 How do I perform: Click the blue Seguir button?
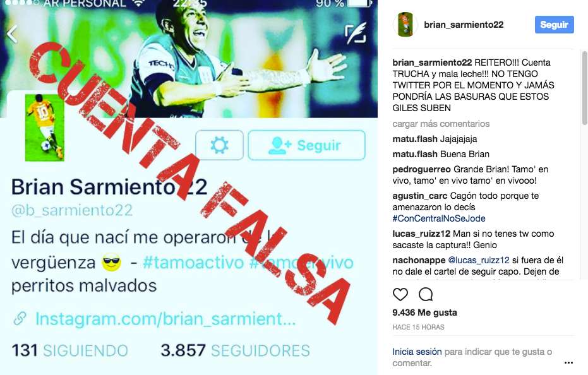(555, 25)
